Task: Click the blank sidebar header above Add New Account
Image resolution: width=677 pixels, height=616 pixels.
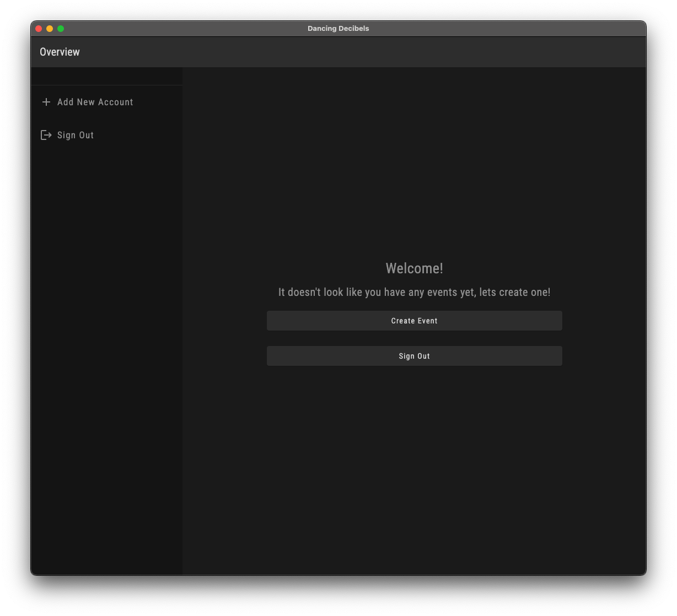Action: [106, 76]
